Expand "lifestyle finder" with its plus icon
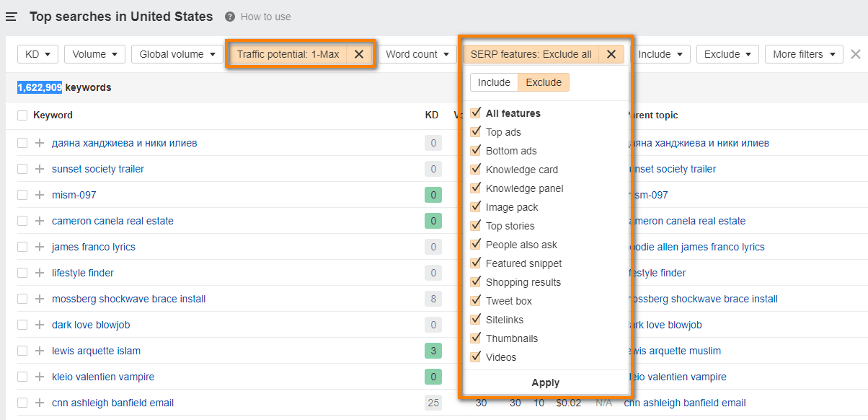This screenshot has width=868, height=420. pyautogui.click(x=40, y=273)
